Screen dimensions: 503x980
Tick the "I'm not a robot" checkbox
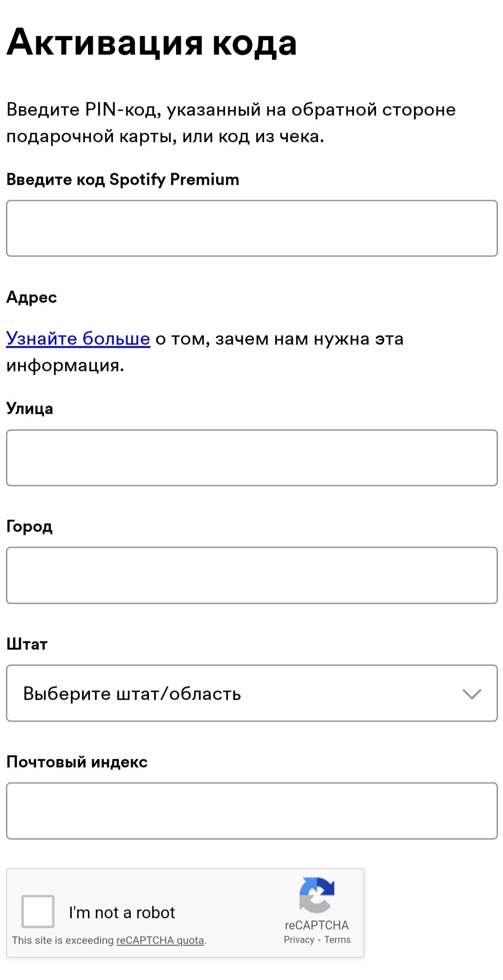38,911
